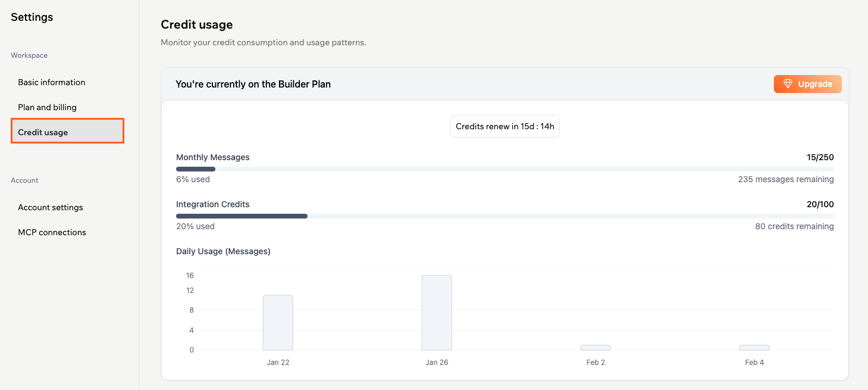Click the Upgrade button

[x=807, y=83]
